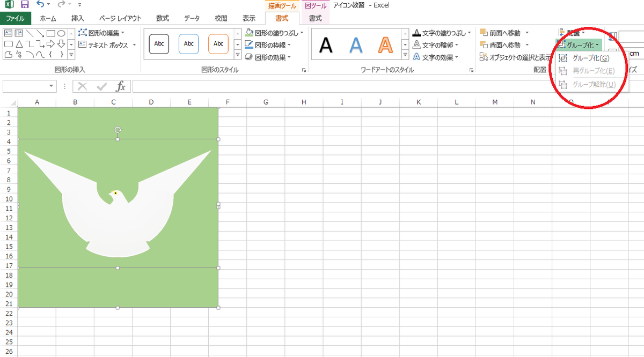This screenshot has height=357, width=644.
Task: Select the Rectangle shape tool
Action: (50, 33)
